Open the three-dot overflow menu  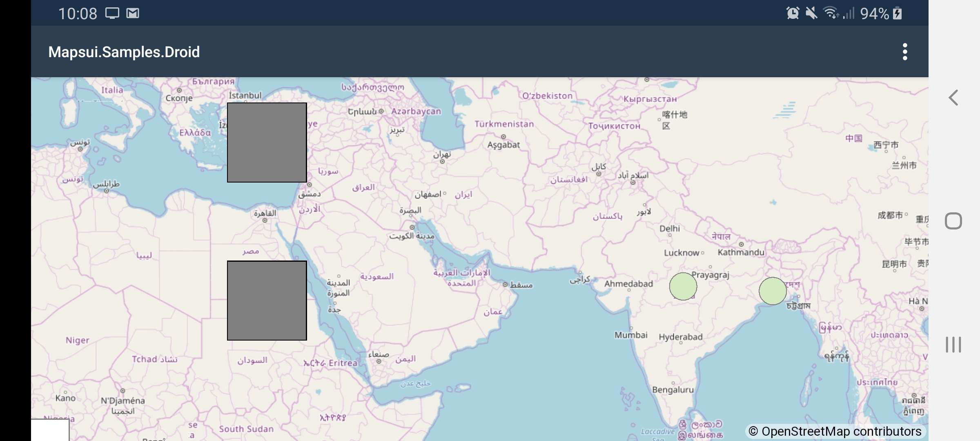(x=905, y=52)
